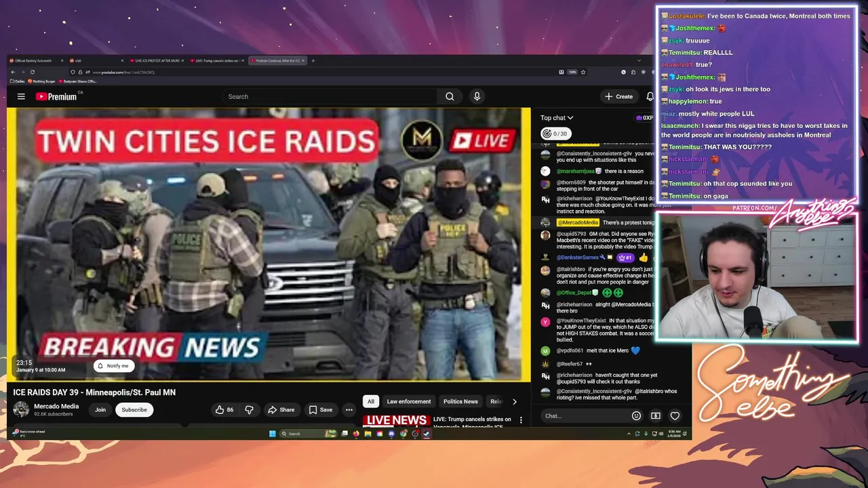
Task: Open the @Office_Depot chat username
Action: (x=574, y=293)
